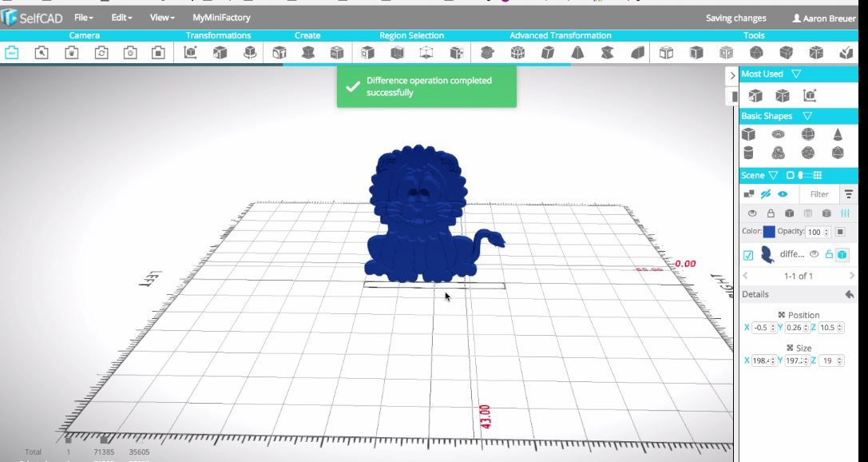Select the Rotate tool under Transformations
The height and width of the screenshot is (462, 868).
pyautogui.click(x=251, y=52)
